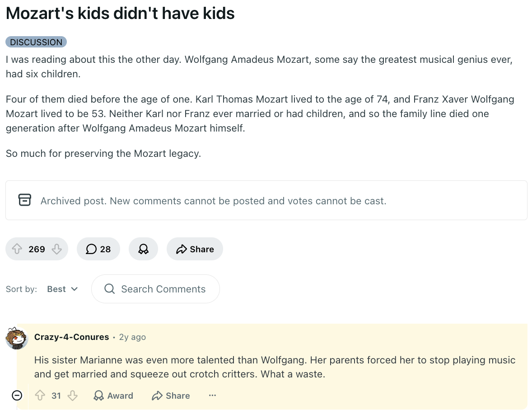Share the post
The image size is (532, 410).
(x=195, y=249)
